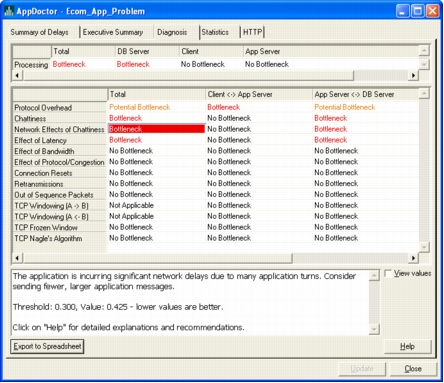
Task: Minimize the AppDoctor window
Action: tap(403, 11)
